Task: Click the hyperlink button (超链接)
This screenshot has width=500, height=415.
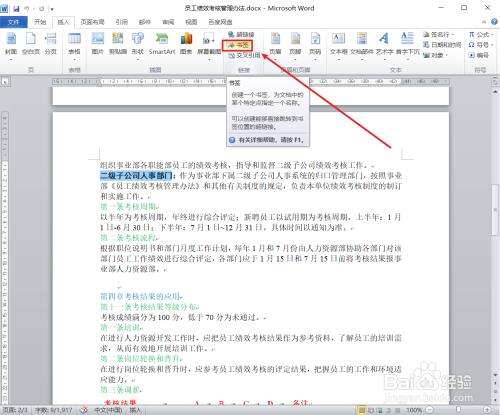Action: pos(241,34)
